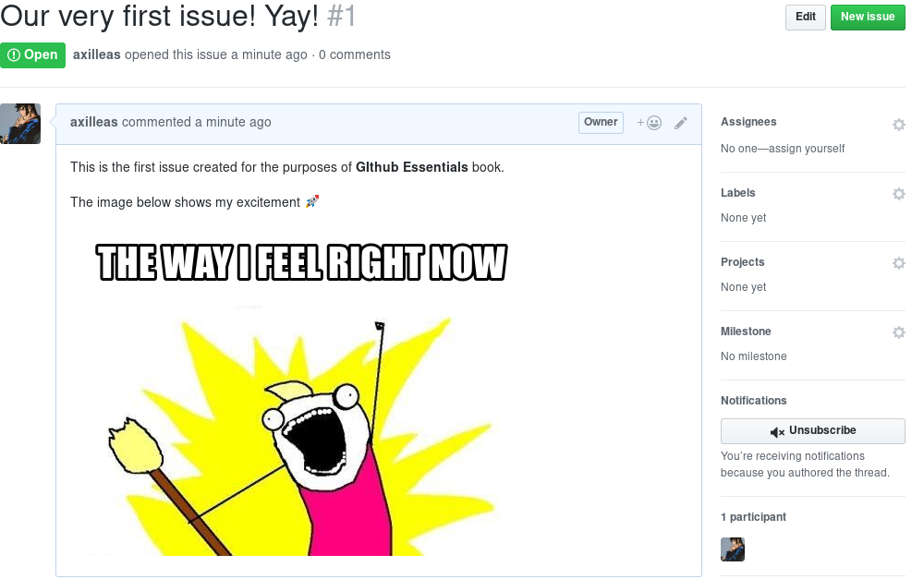Expand the Milestone section heading
924x579 pixels.
coord(746,331)
